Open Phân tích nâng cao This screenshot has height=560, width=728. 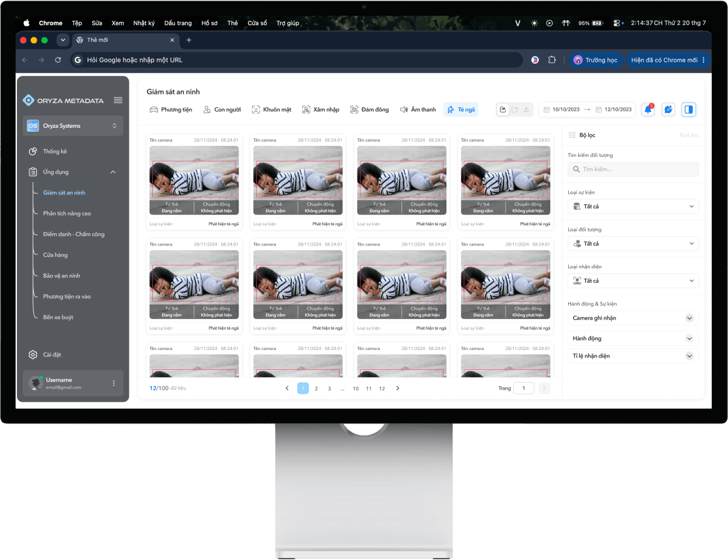[67, 213]
